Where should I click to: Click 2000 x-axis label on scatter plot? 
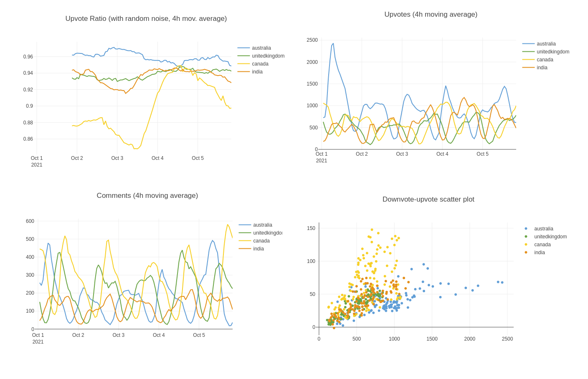(x=470, y=339)
